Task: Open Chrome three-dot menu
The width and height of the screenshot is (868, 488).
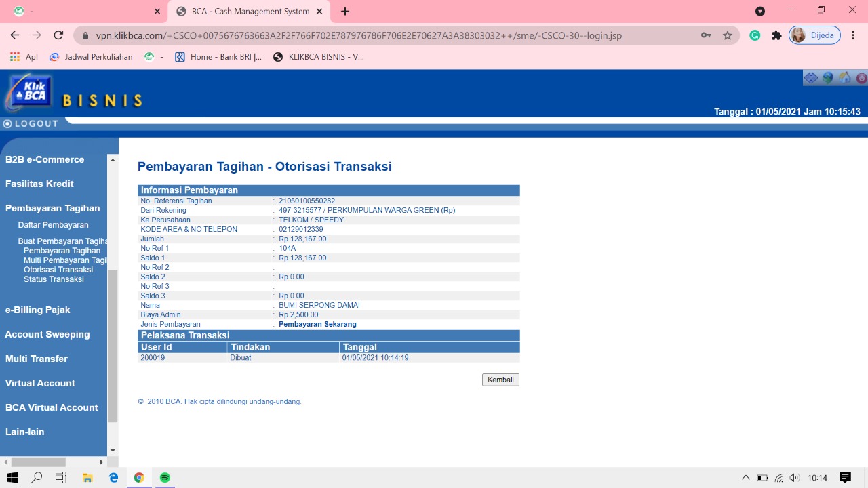Action: coord(852,35)
